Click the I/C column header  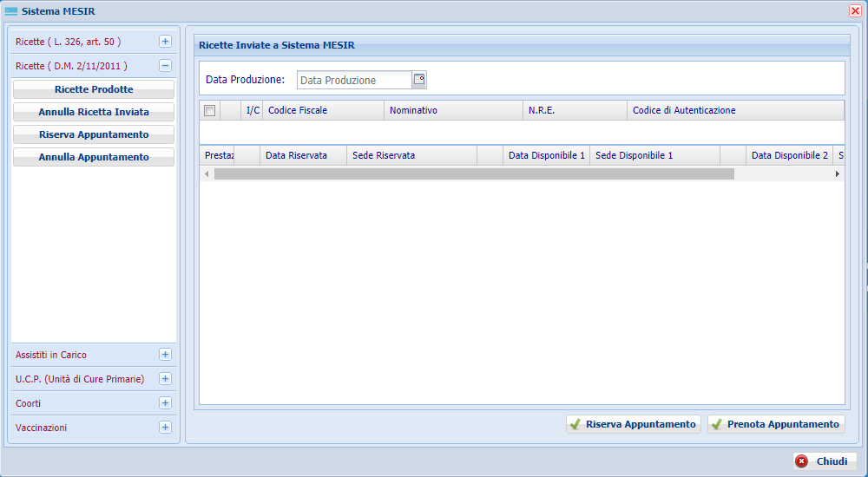click(253, 110)
